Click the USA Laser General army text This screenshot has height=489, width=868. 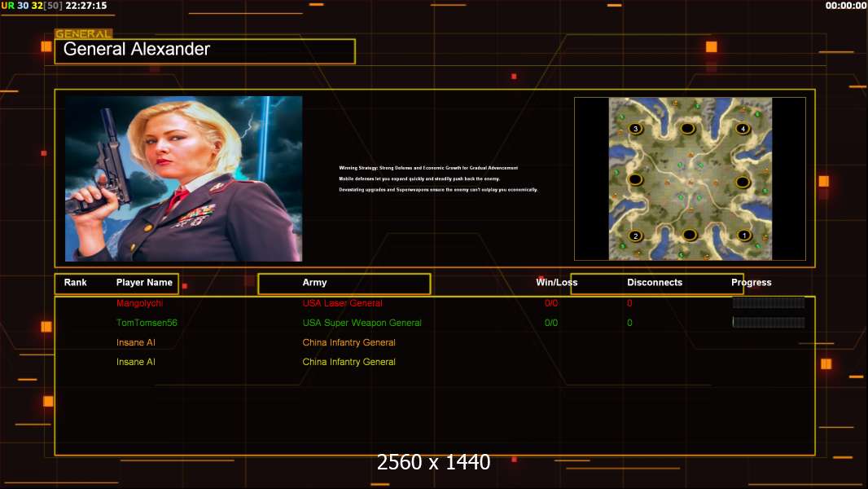tap(342, 303)
